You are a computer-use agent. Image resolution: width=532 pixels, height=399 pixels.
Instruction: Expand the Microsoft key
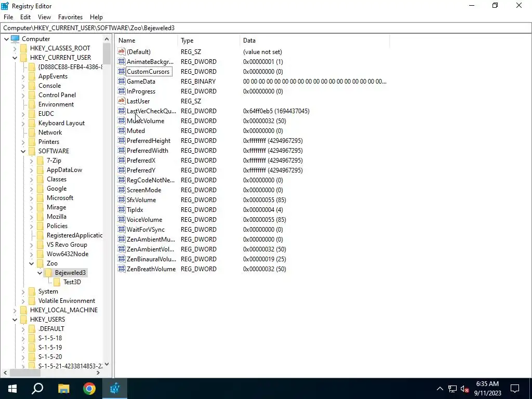pos(32,198)
